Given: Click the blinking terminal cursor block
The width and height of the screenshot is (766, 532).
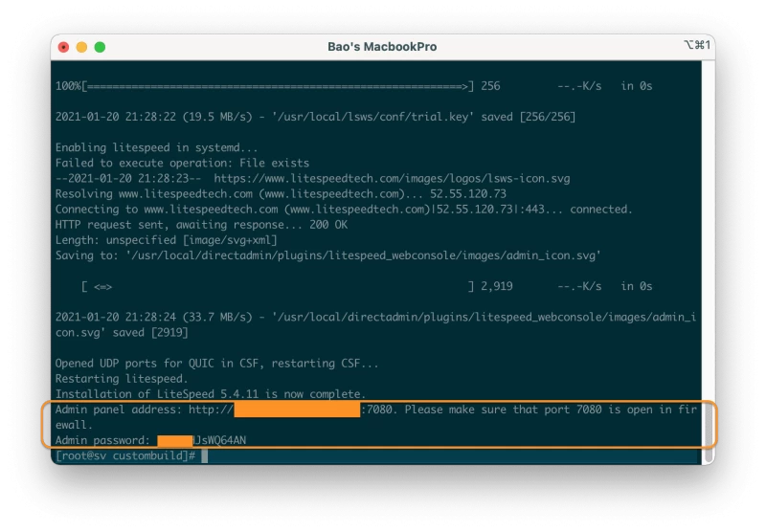Looking at the screenshot, I should pyautogui.click(x=205, y=455).
